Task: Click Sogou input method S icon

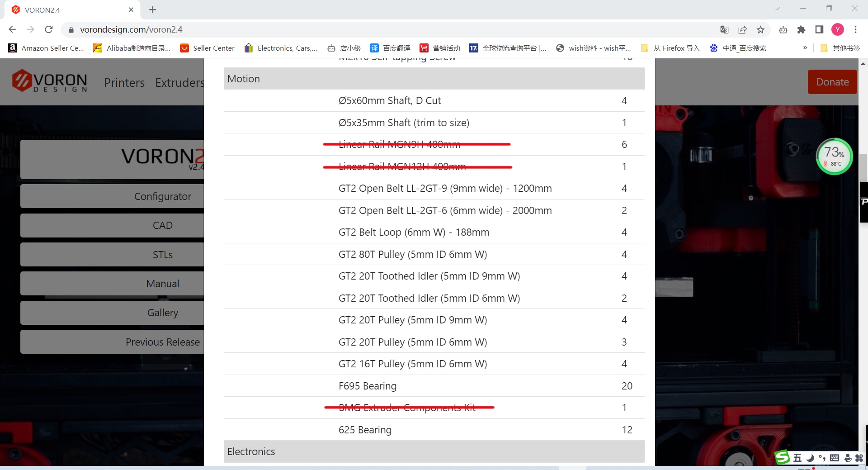Action: (782, 457)
